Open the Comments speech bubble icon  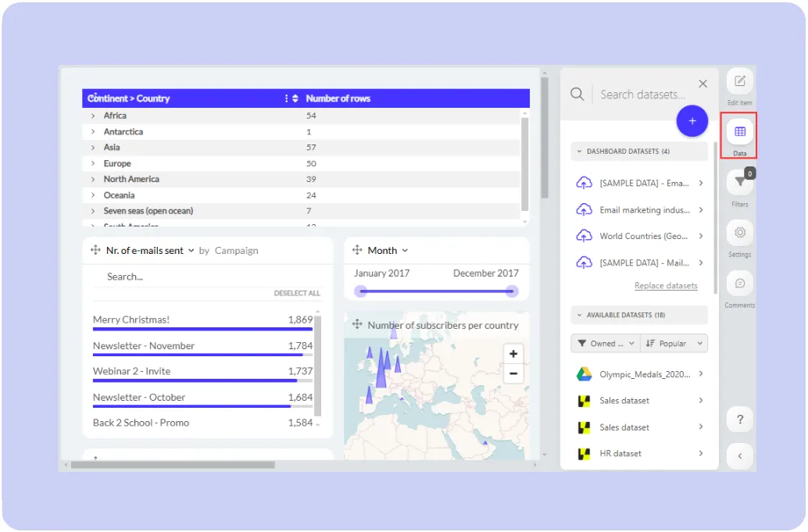coord(739,284)
